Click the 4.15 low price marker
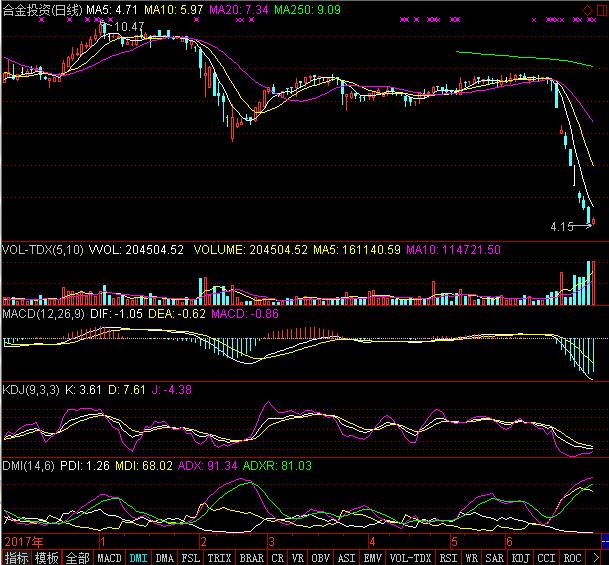Viewport: 609px width, 565px height. 562,227
